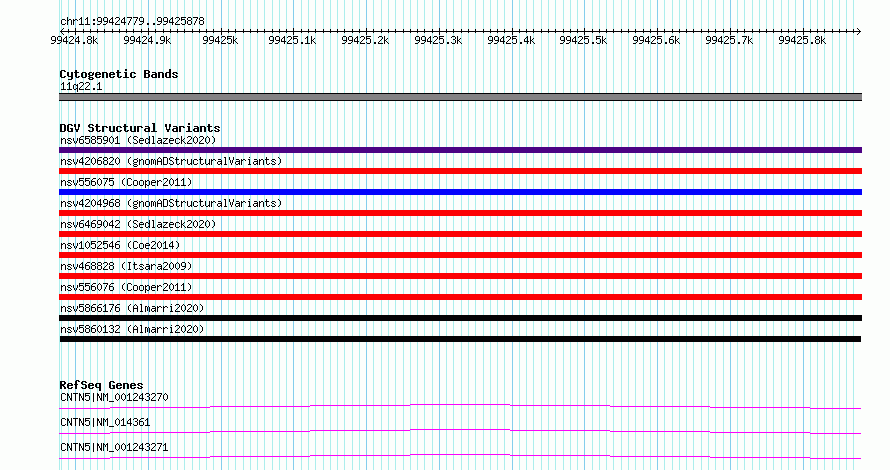The width and height of the screenshot is (890, 470).
Task: Click the red nsv1052546 variant bar
Action: tap(460, 255)
